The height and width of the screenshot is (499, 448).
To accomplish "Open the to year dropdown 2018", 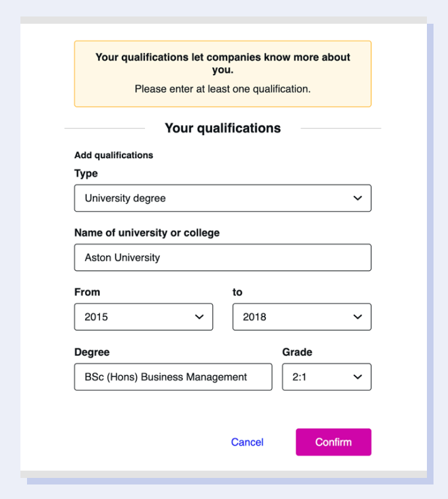I will [302, 317].
